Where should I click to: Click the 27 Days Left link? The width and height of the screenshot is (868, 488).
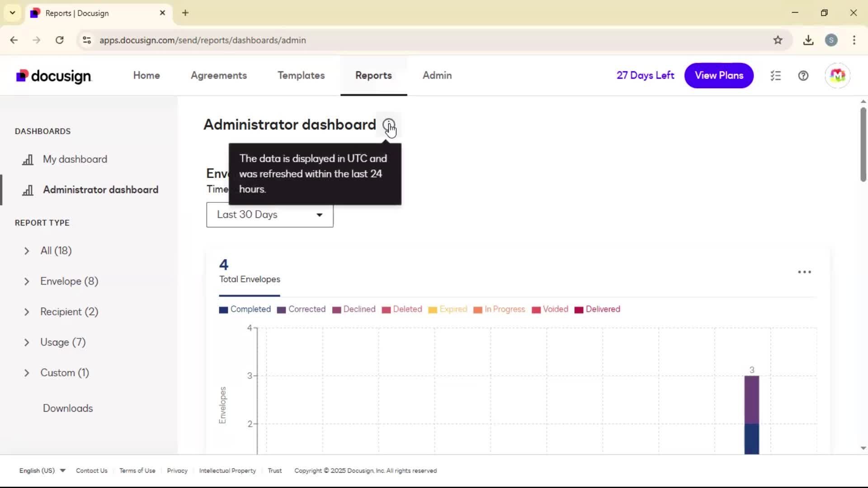tap(645, 75)
